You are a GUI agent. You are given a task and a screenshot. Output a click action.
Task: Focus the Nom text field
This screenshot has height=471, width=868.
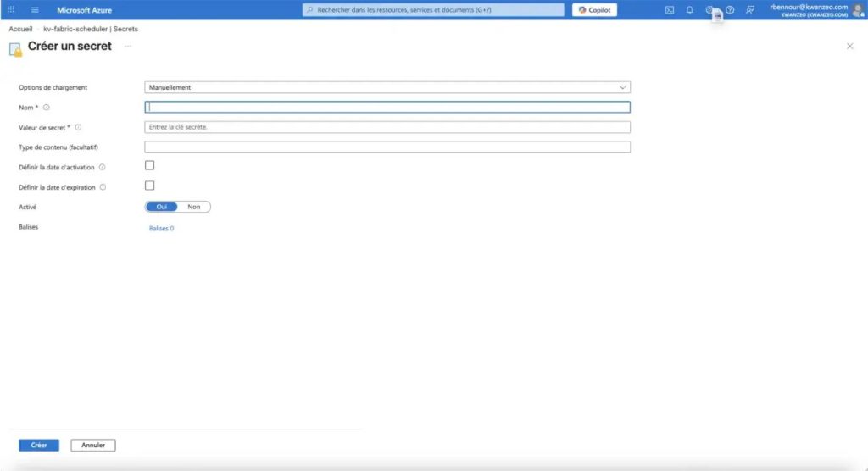(x=387, y=107)
